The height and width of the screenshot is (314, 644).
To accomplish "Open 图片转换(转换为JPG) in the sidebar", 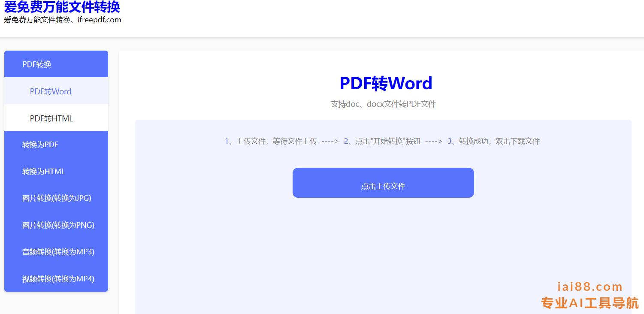I will 57,198.
